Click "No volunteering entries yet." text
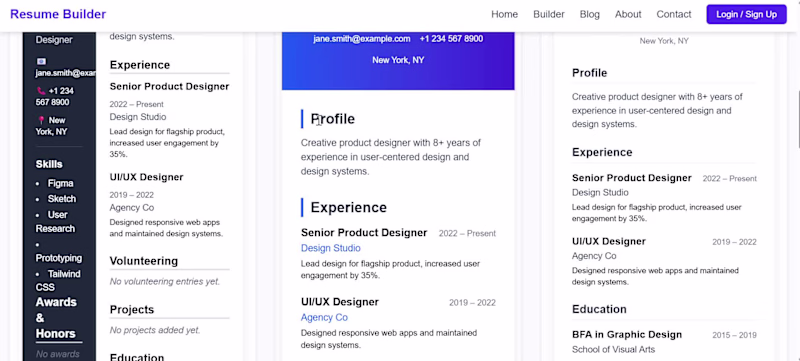 [x=165, y=281]
